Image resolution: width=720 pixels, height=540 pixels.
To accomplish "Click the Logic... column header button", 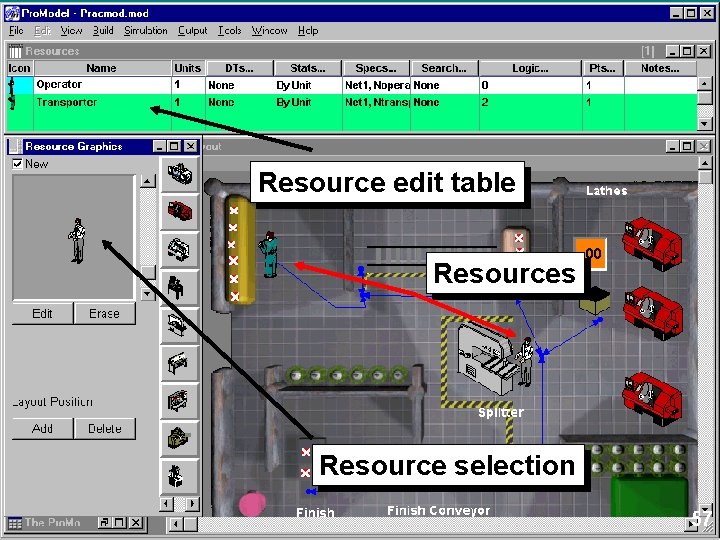I will coord(530,68).
